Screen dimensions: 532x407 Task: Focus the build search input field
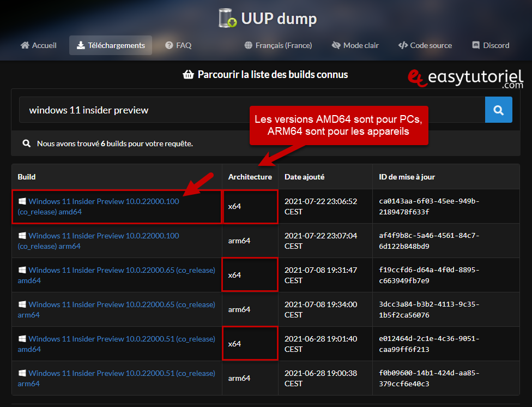click(x=252, y=110)
